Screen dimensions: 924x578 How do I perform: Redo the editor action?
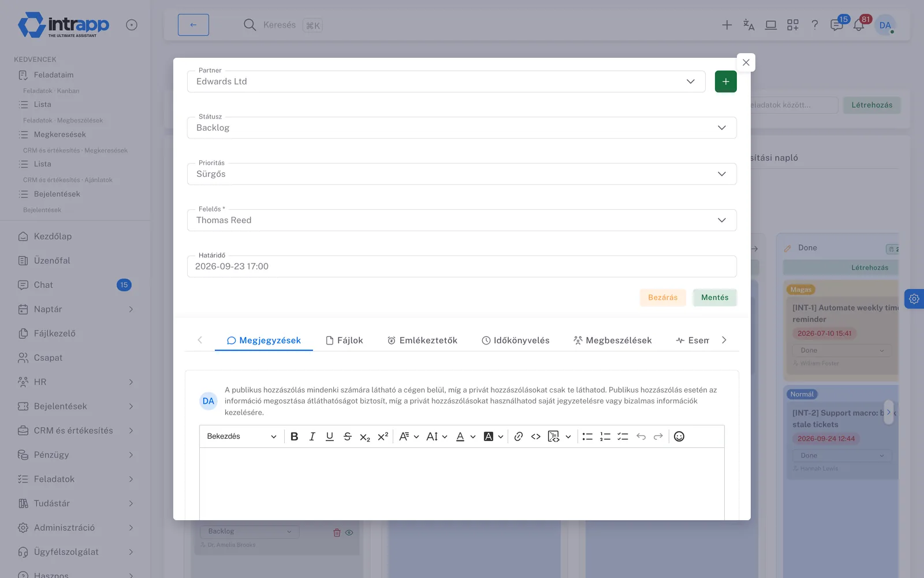(x=658, y=436)
